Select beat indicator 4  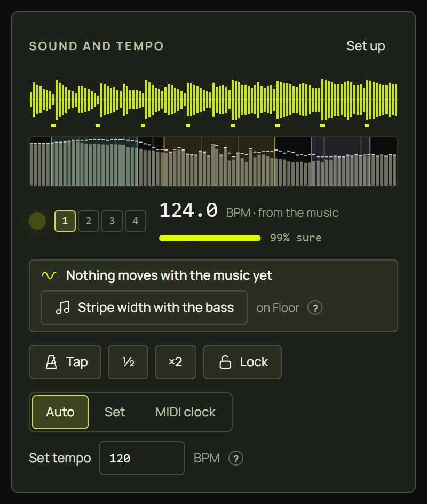pos(136,221)
